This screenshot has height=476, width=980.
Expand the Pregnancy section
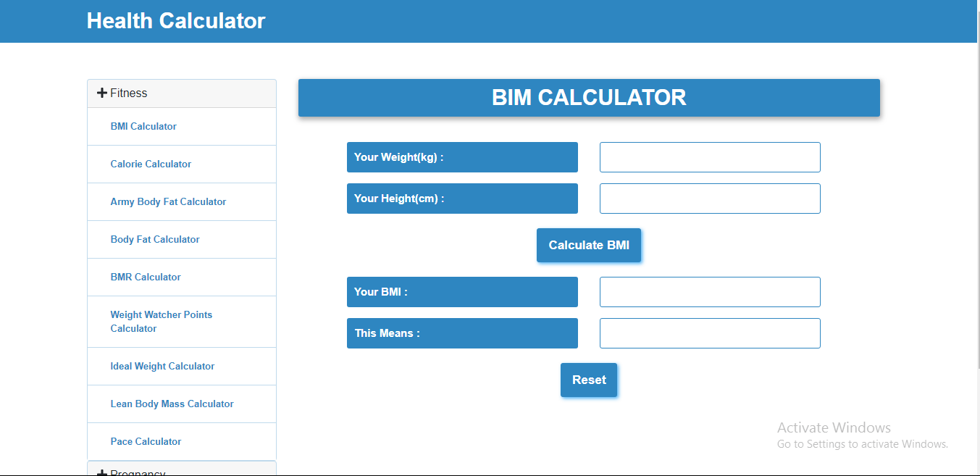(x=182, y=469)
